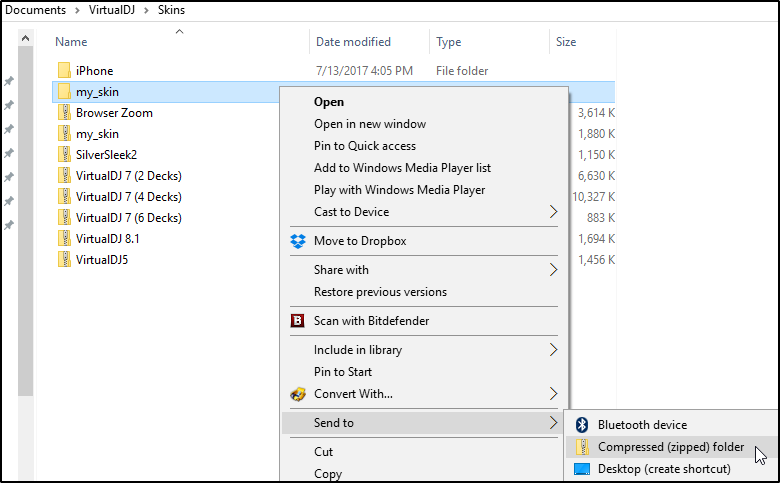Image resolution: width=780 pixels, height=483 pixels.
Task: Sort by the Type column header
Action: (449, 42)
